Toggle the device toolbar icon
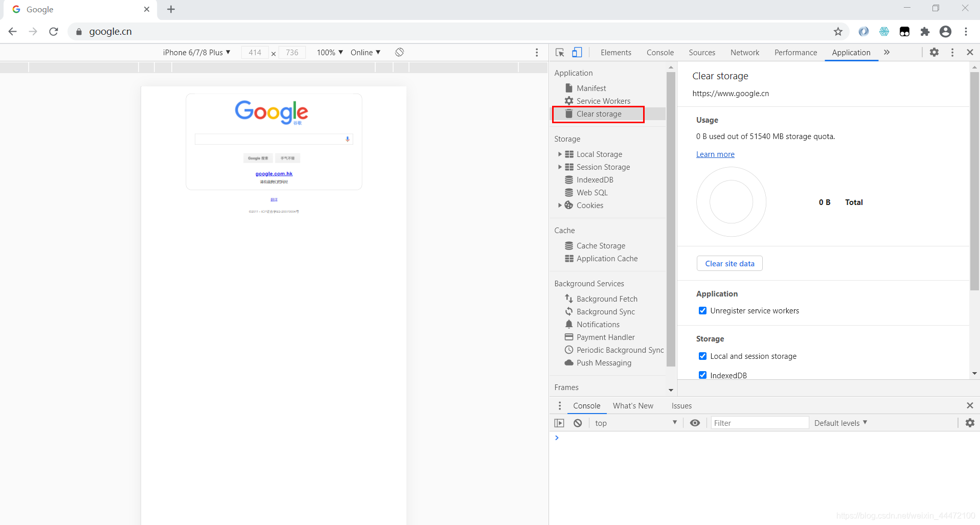 pyautogui.click(x=577, y=52)
